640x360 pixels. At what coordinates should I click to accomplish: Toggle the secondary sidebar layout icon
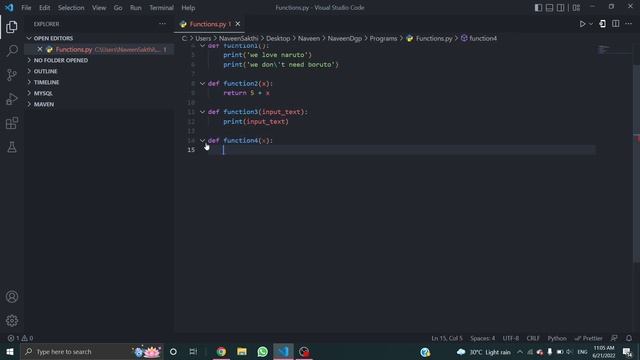pyautogui.click(x=561, y=8)
